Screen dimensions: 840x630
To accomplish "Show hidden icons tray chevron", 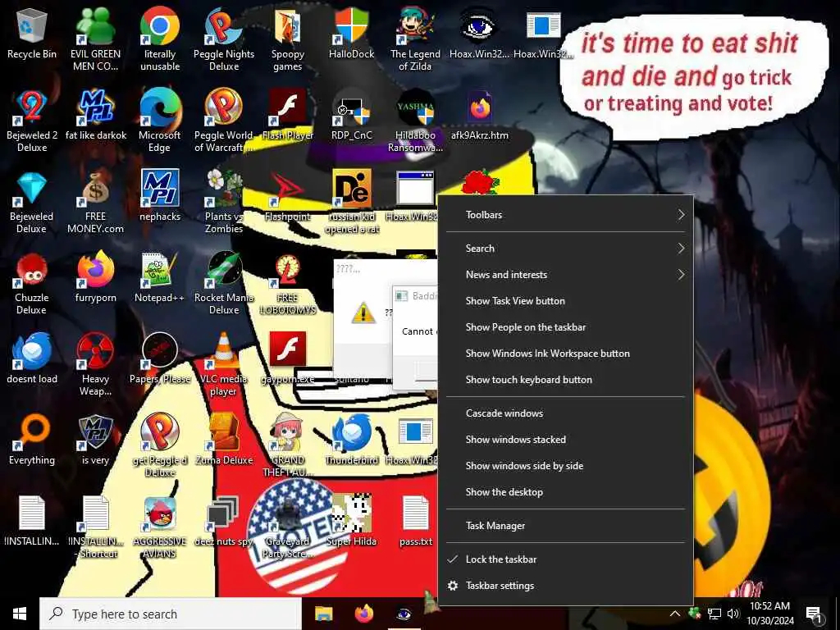I will pos(675,614).
